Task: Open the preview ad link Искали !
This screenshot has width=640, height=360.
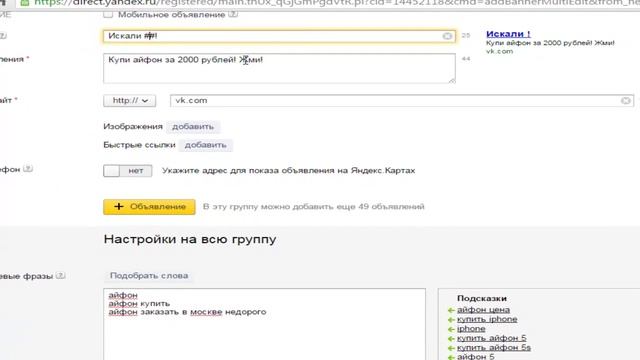Action: (x=508, y=34)
